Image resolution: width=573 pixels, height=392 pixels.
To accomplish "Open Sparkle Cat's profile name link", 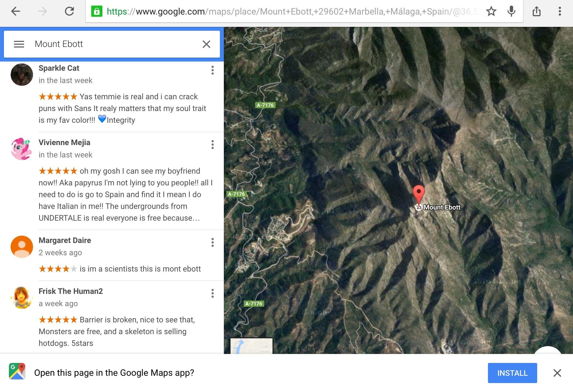I will pyautogui.click(x=59, y=68).
